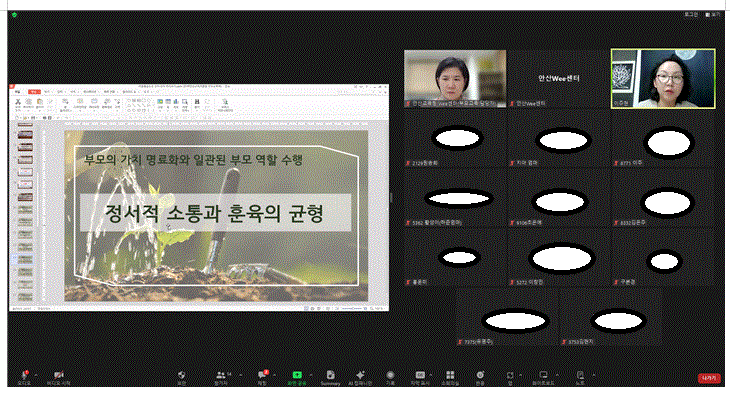
Task: Open the AI 컴패니언 sparkle icon
Action: 360,377
